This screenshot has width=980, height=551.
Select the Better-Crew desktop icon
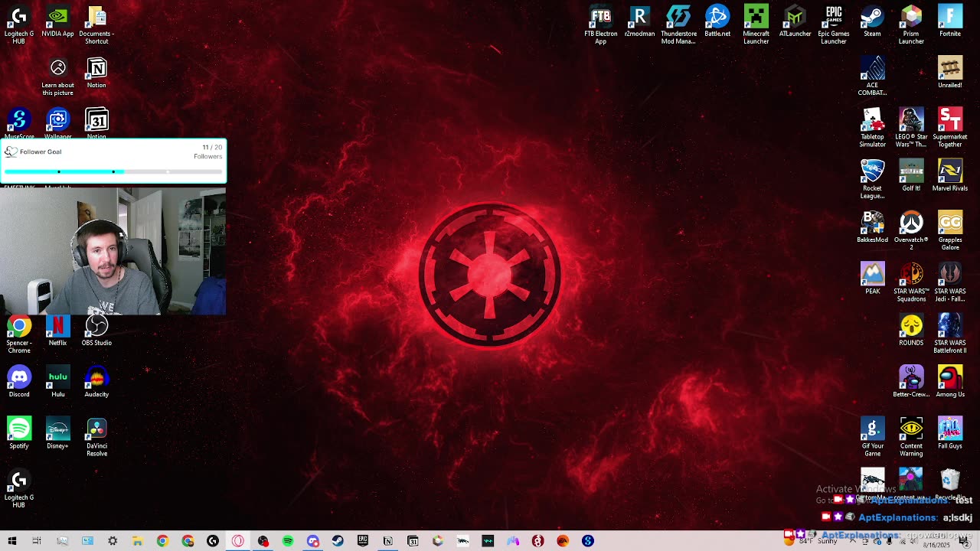pos(911,381)
